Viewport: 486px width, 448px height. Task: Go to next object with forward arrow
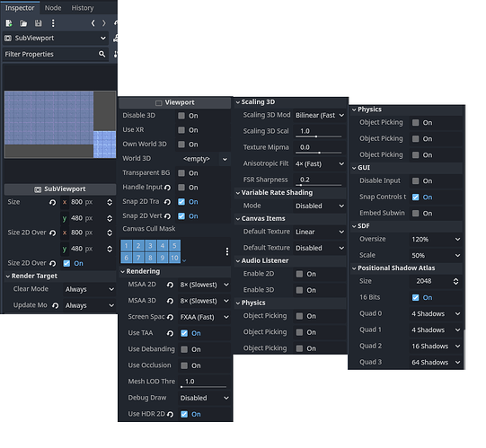pos(104,23)
